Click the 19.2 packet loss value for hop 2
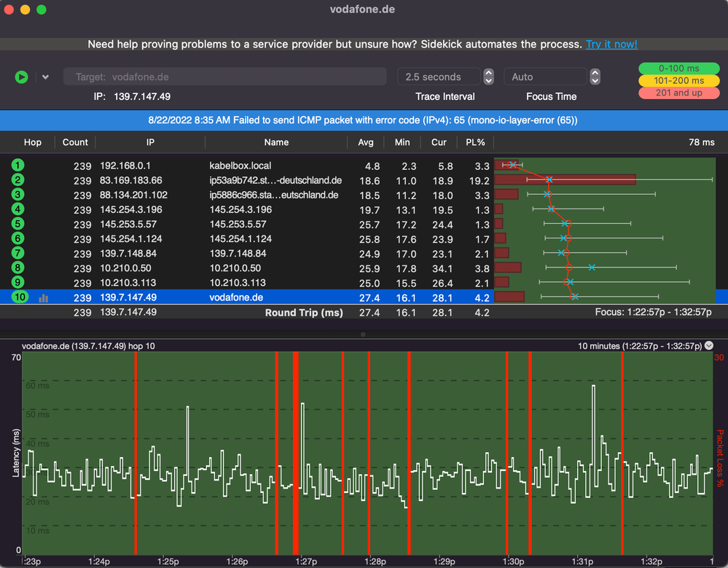Viewport: 728px width, 568px height. 480,181
